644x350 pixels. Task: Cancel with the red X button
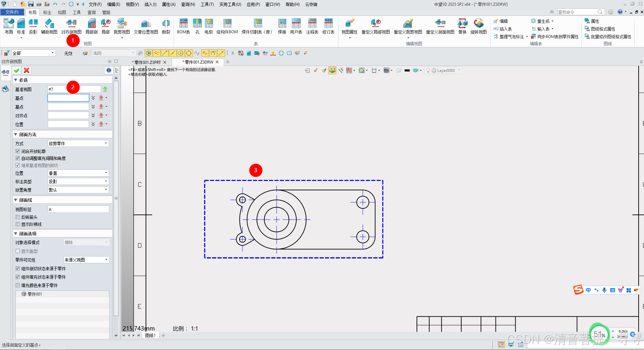pos(27,70)
